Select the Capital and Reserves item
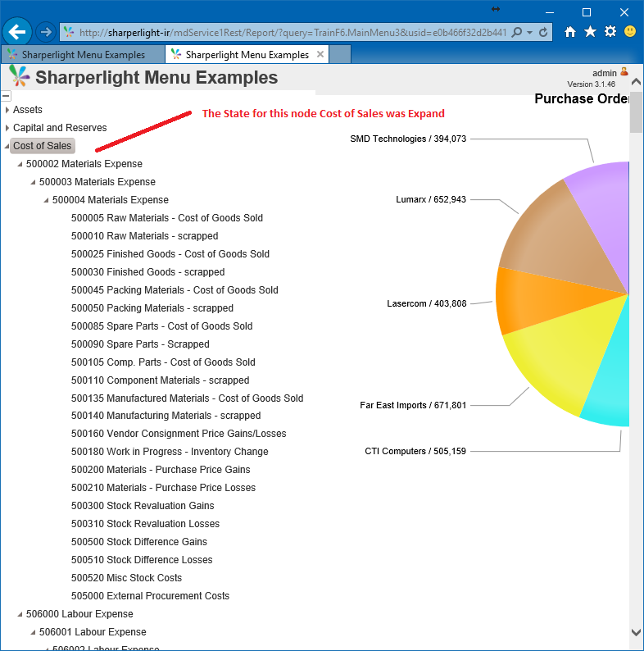The image size is (644, 651). coord(60,127)
